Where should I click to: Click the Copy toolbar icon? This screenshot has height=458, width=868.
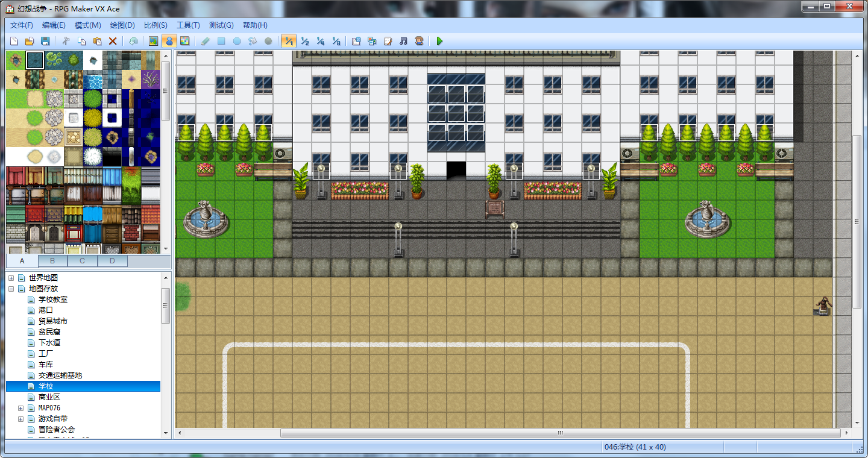[x=81, y=41]
